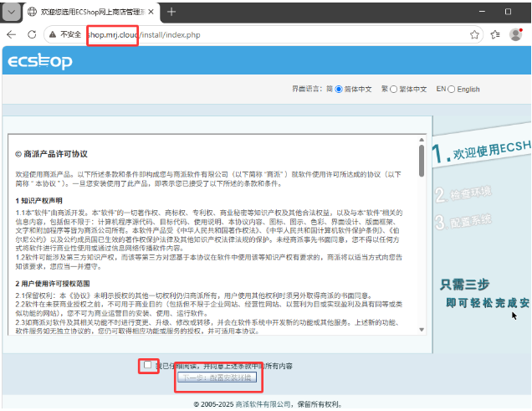Open a new browser tab
This screenshot has width=532, height=411.
(171, 12)
